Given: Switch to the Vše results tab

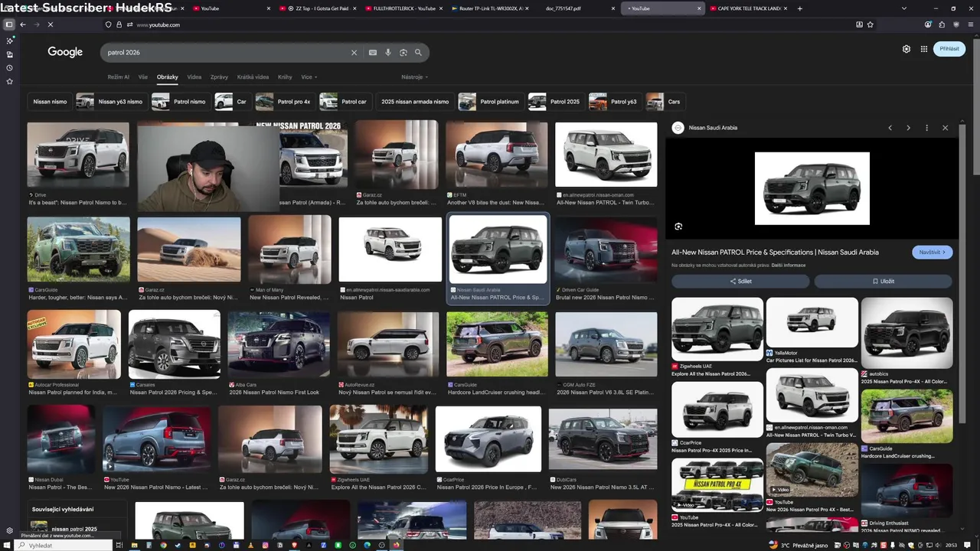Looking at the screenshot, I should pos(143,77).
